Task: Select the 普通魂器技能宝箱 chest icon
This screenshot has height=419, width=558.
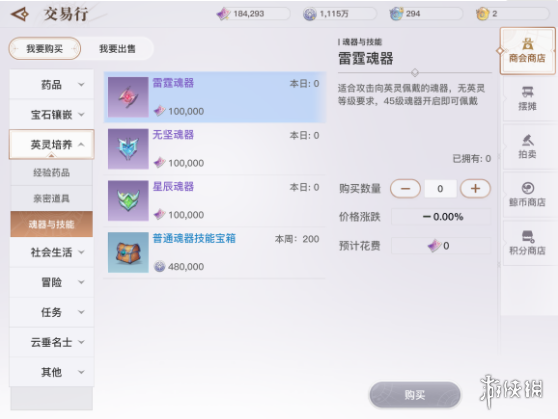Action: (128, 252)
